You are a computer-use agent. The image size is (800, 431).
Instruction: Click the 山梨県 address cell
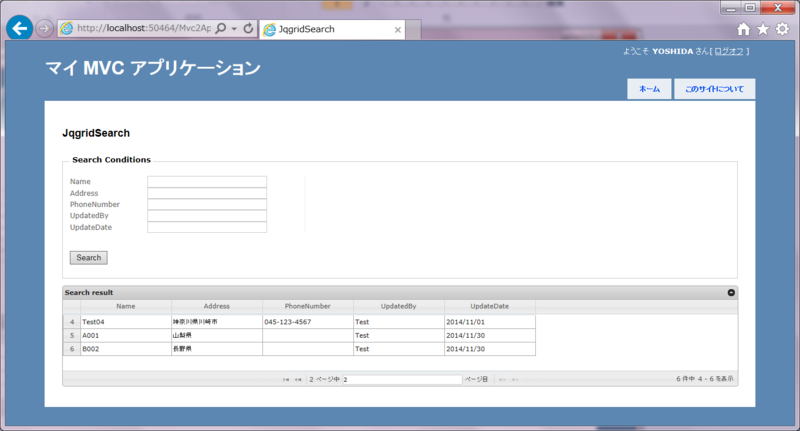(x=216, y=335)
